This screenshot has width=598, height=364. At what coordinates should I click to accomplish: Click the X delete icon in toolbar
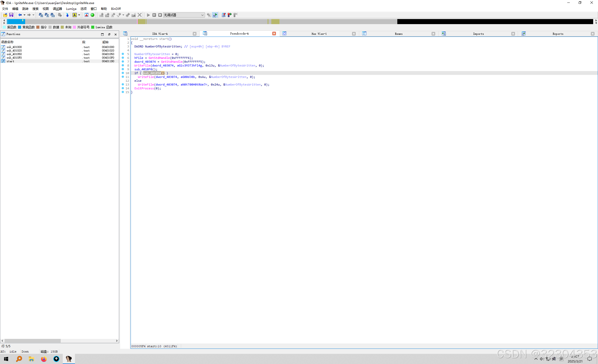(139, 15)
